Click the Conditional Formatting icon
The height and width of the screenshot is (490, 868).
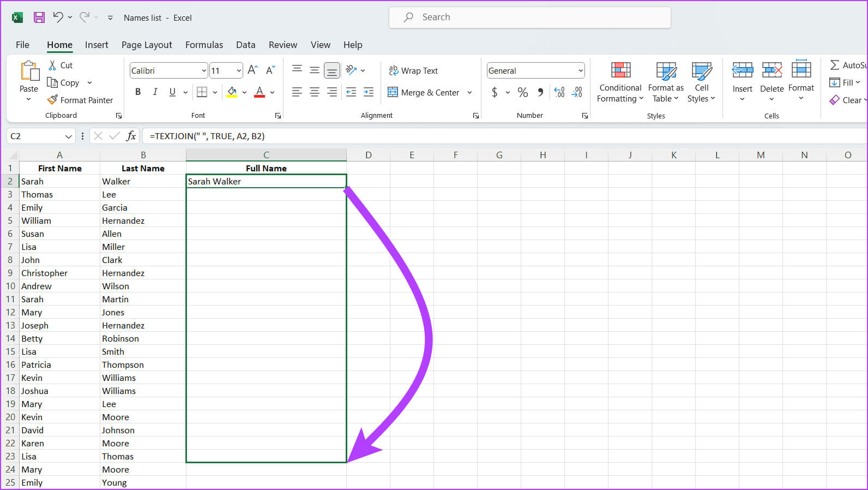[x=620, y=71]
